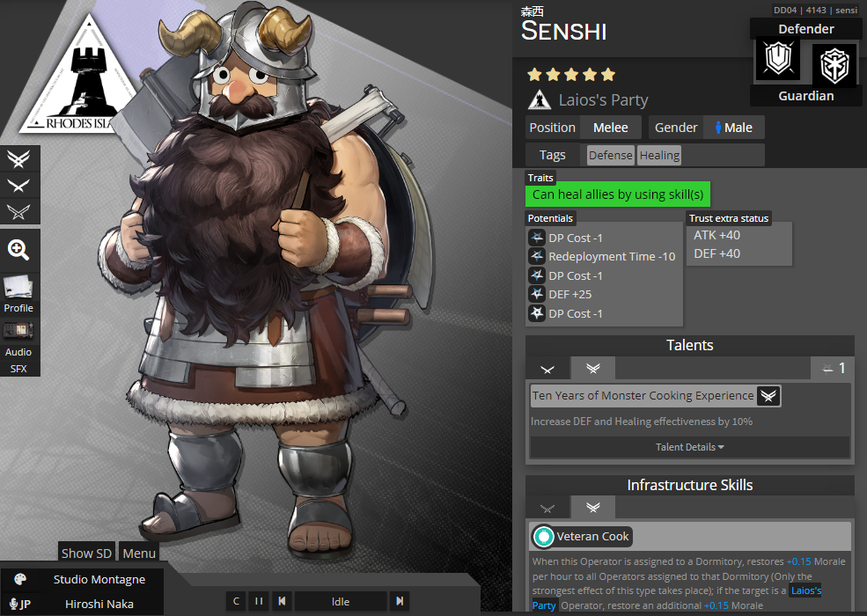Screen dimensions: 867x616
Task: Click the Laios's Party faction logo icon
Action: pyautogui.click(x=539, y=100)
